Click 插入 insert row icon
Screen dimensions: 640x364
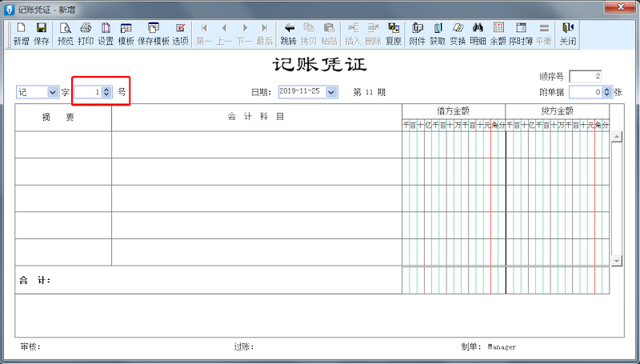pyautogui.click(x=353, y=34)
